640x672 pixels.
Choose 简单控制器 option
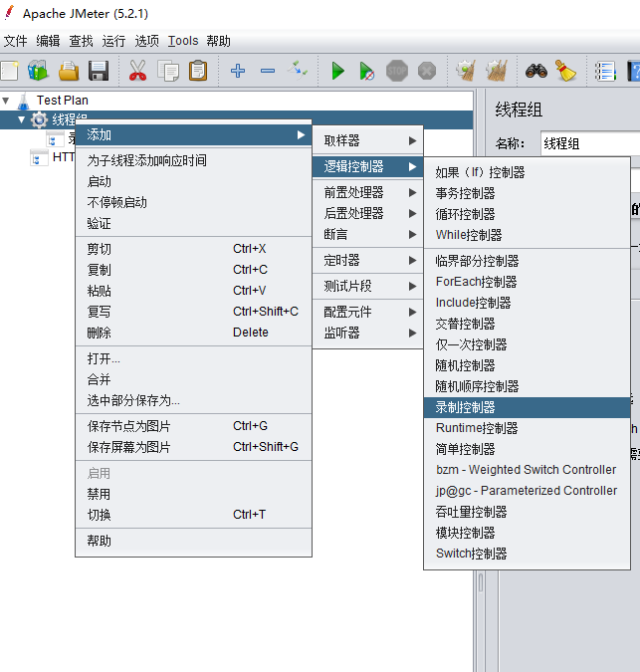[527, 449]
